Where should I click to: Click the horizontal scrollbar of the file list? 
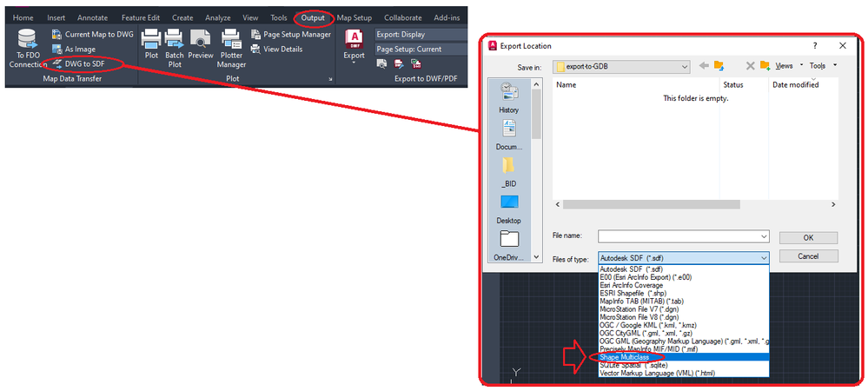(x=651, y=204)
